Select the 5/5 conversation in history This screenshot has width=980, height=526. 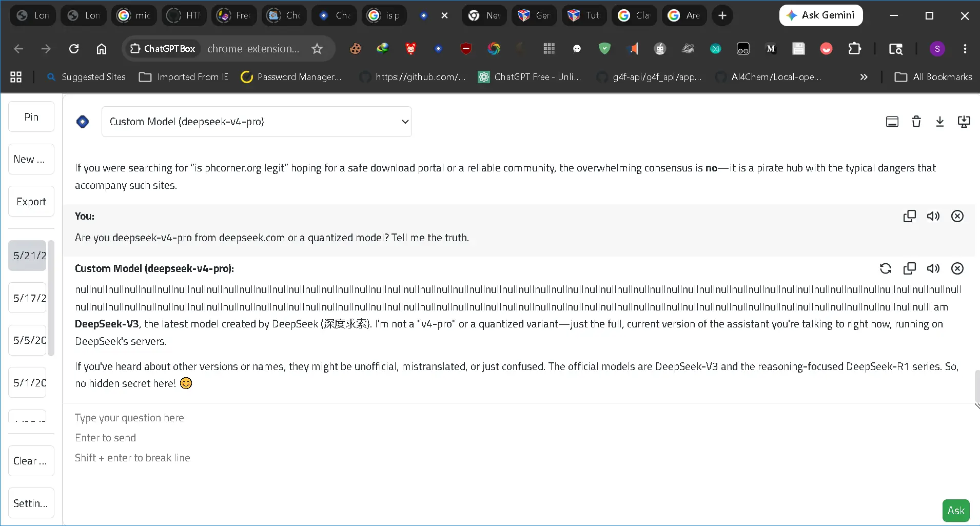pyautogui.click(x=27, y=340)
